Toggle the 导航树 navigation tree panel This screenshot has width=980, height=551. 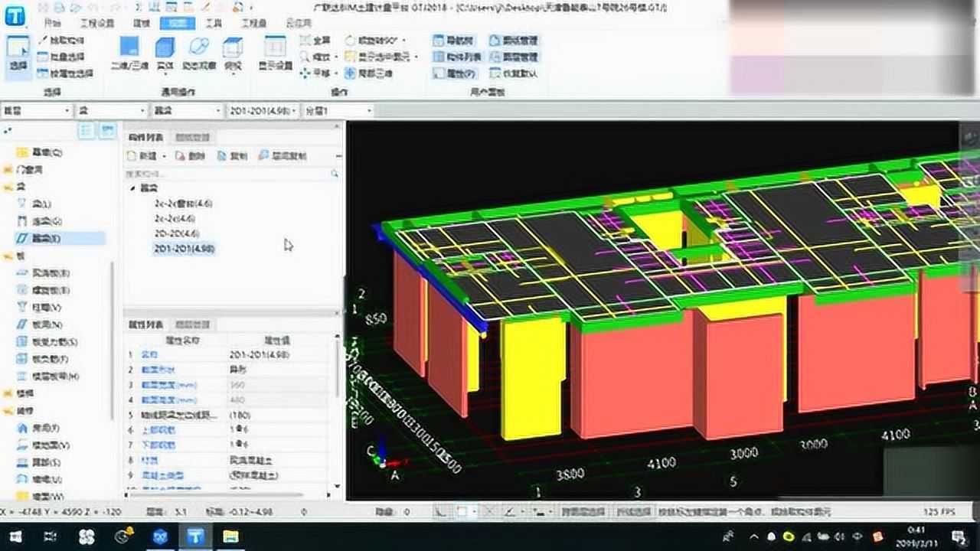coord(453,40)
